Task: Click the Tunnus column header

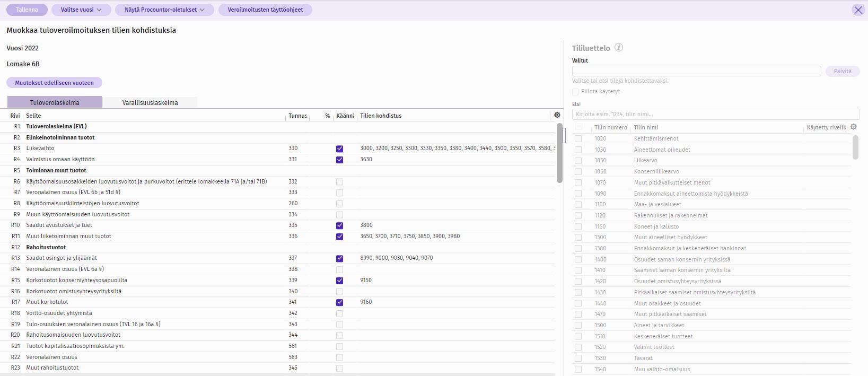Action: point(297,116)
